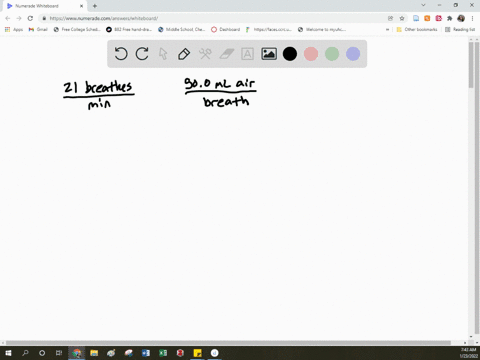Screen dimensions: 480x360
Task: Switch to the Numerade Whiteboard tab
Action: (x=43, y=6)
